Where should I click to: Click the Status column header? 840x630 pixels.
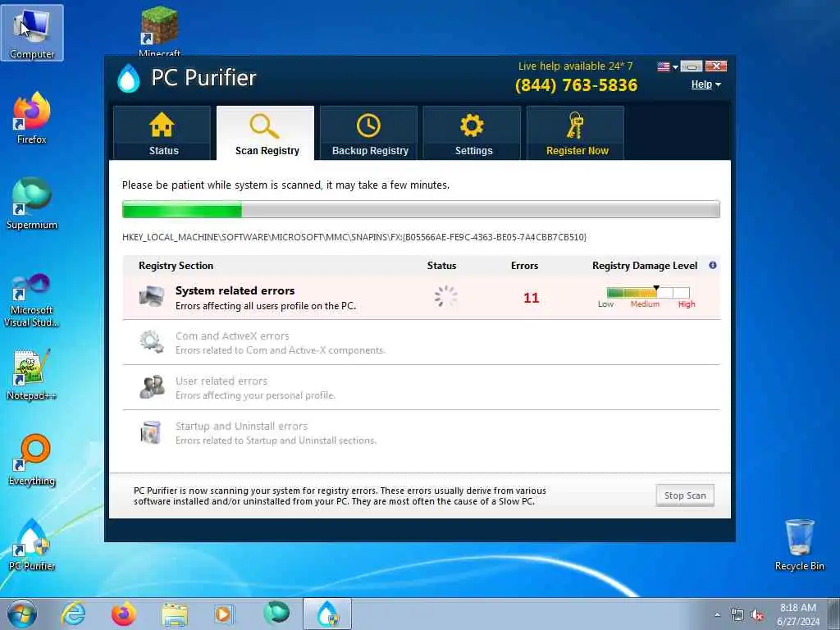pyautogui.click(x=441, y=266)
